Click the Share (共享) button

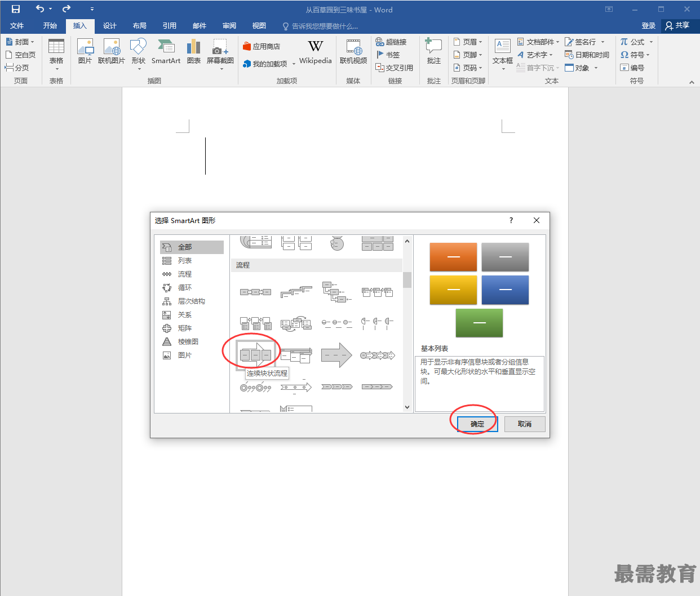click(677, 25)
